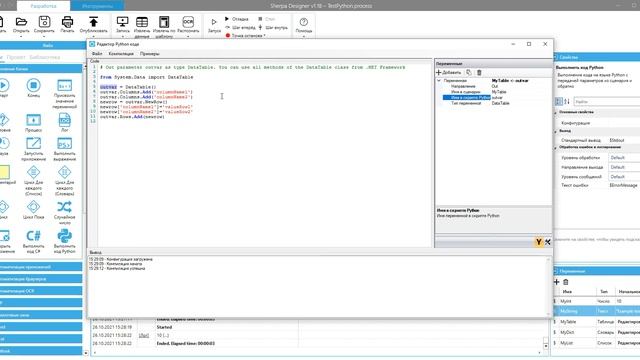Click the Breakpoint red-dot button
Image resolution: width=640 pixels, height=360 pixels.
[245, 36]
